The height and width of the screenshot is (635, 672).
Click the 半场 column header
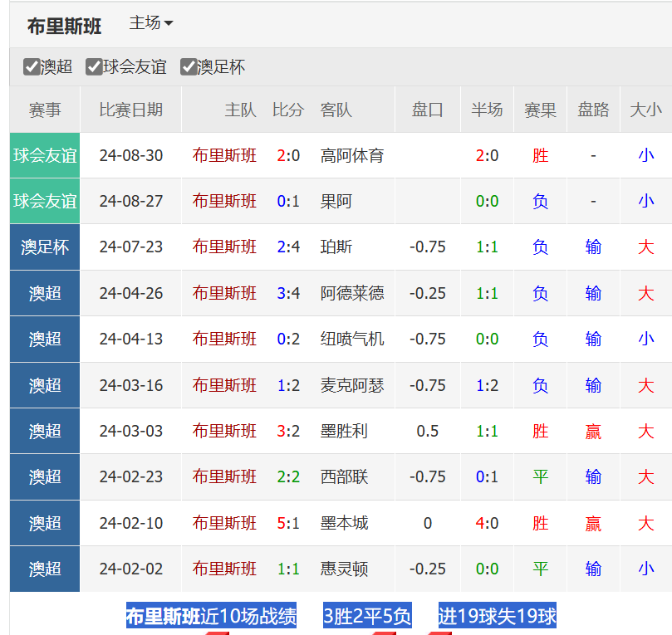(x=487, y=110)
